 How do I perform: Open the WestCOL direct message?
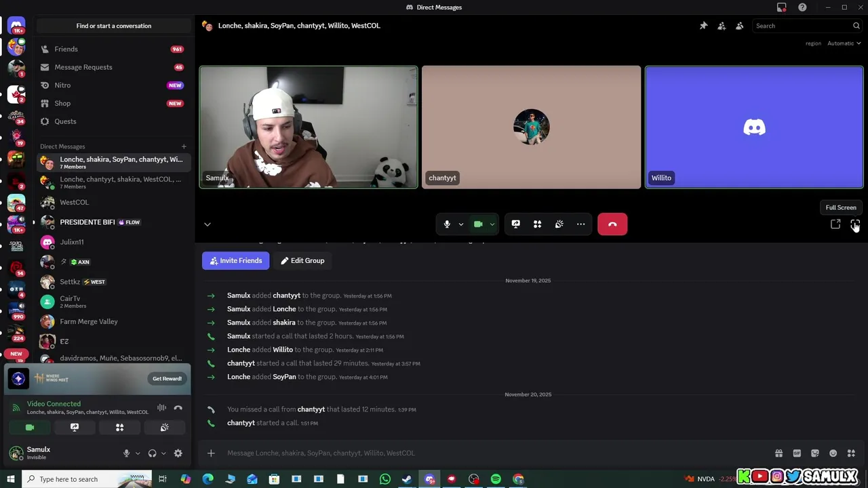[113, 202]
